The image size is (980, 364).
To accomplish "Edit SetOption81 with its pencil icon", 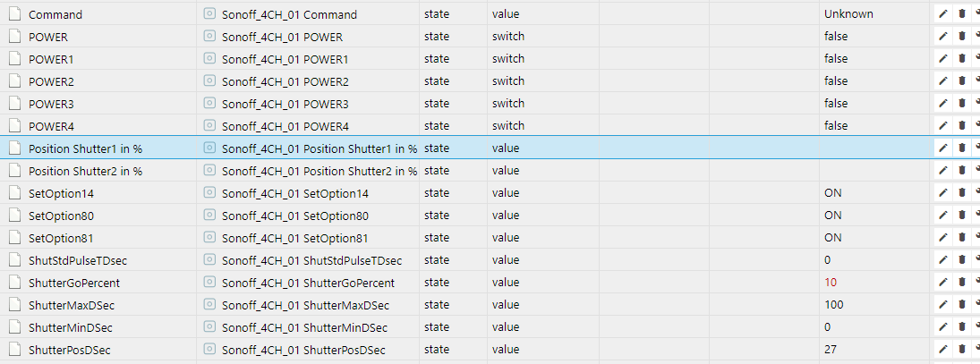I will (x=943, y=238).
